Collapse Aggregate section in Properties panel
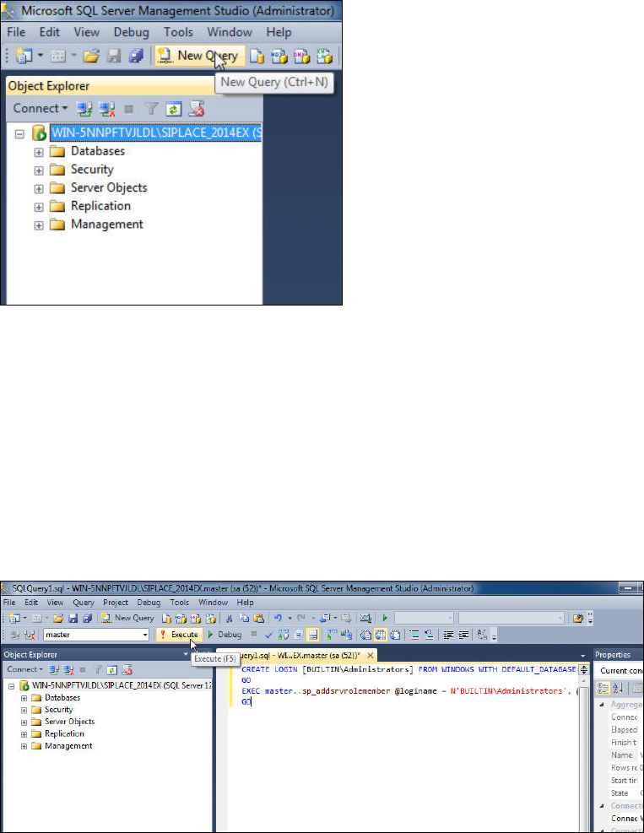Image resolution: width=644 pixels, height=833 pixels. coord(602,705)
